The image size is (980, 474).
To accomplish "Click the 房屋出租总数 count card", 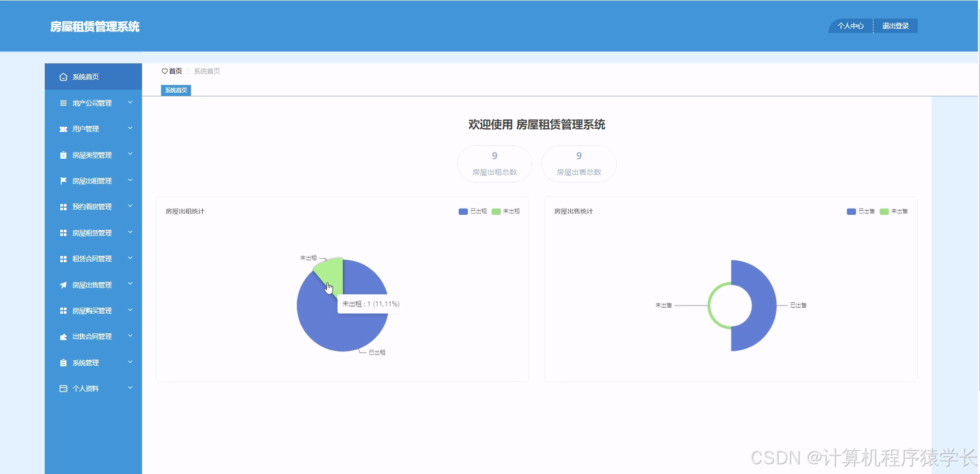I will tap(495, 164).
